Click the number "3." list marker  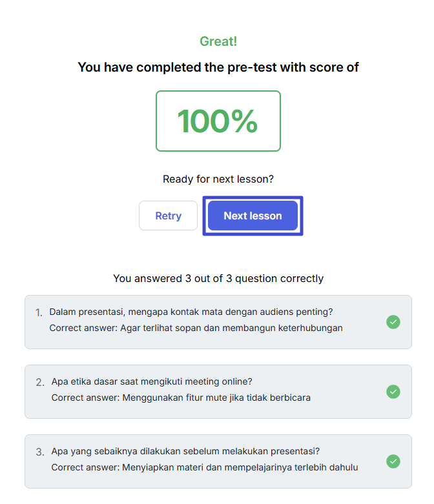40,452
